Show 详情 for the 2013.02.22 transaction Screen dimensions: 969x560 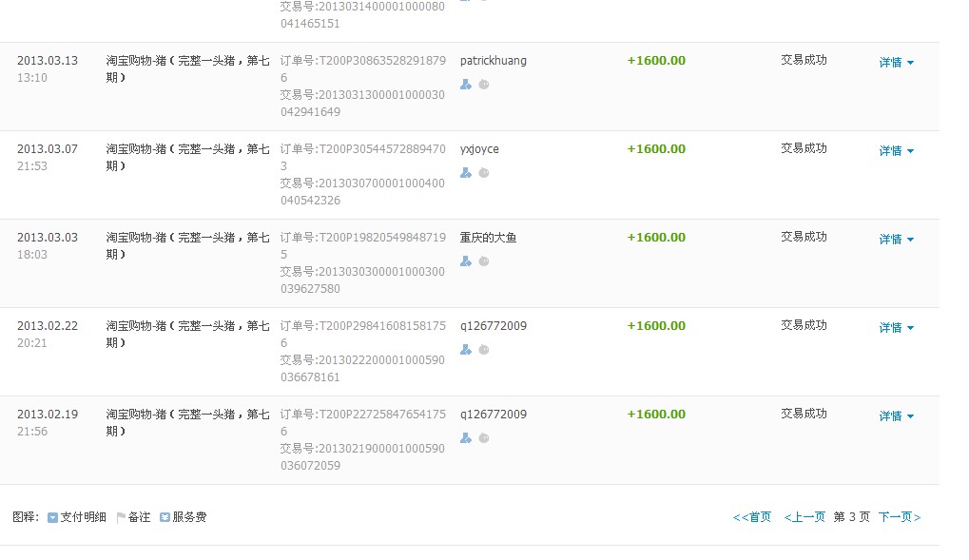(x=896, y=328)
